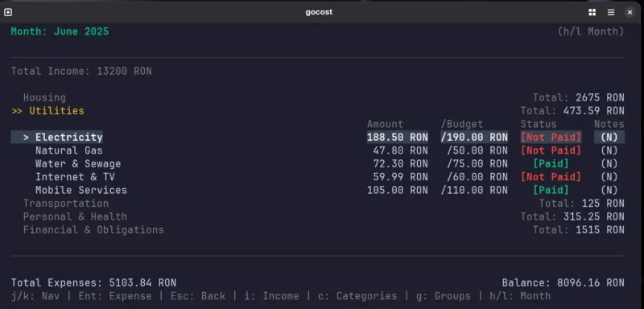Click the Notes column header
Image resolution: width=644 pixels, height=309 pixels.
click(x=609, y=124)
